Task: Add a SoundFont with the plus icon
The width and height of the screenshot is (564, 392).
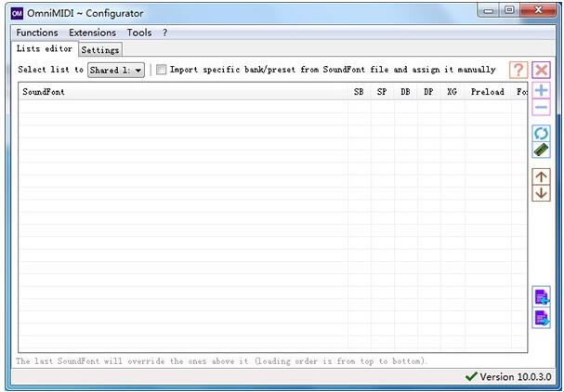Action: point(541,90)
